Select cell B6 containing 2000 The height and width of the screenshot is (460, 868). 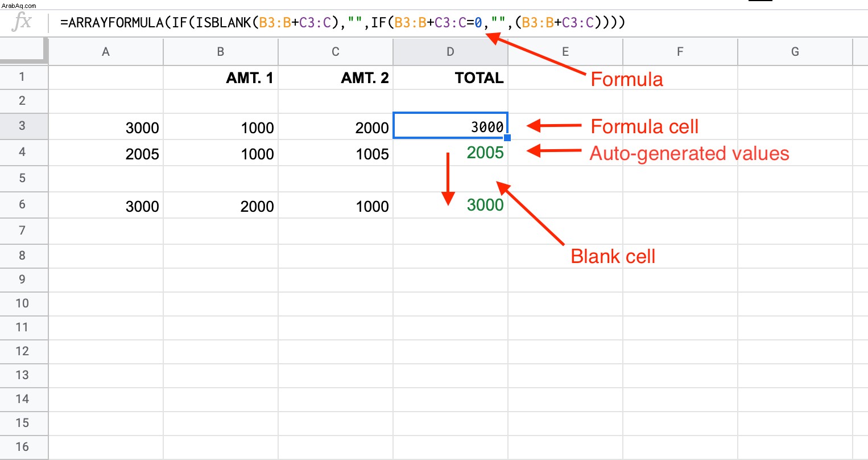(221, 205)
